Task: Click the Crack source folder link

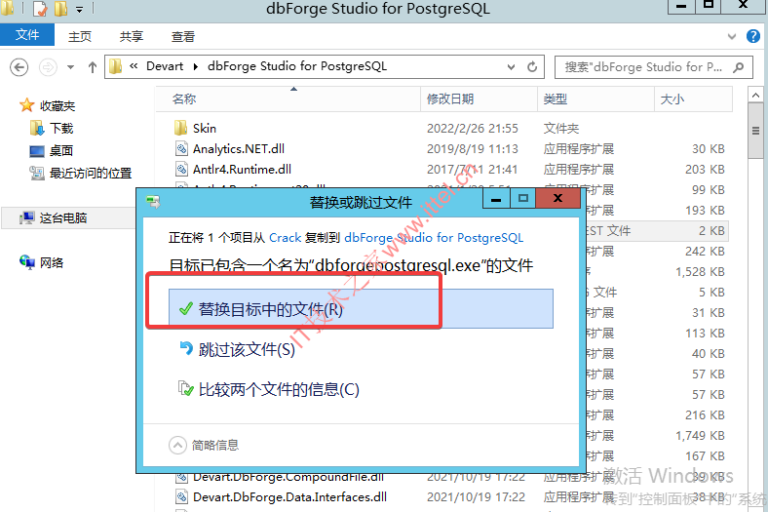Action: click(x=285, y=238)
